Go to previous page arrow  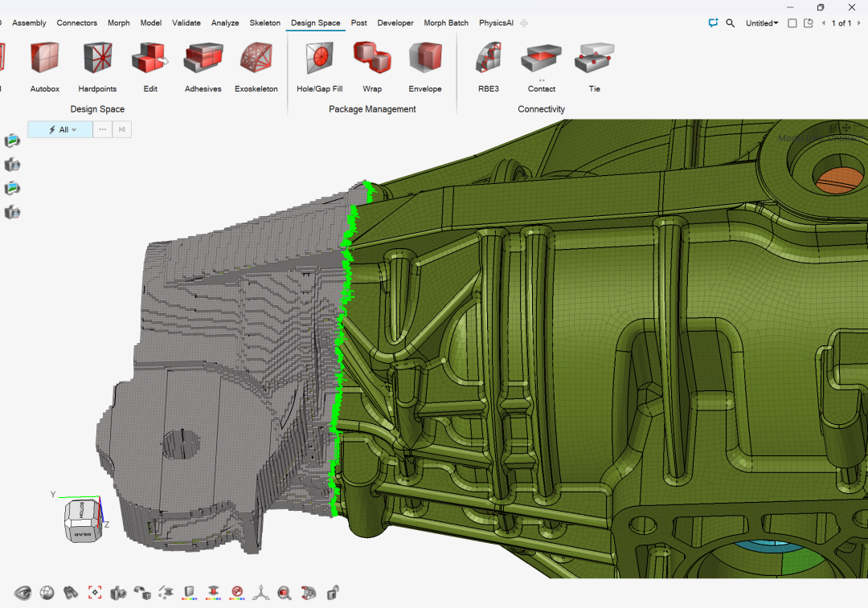(x=824, y=23)
